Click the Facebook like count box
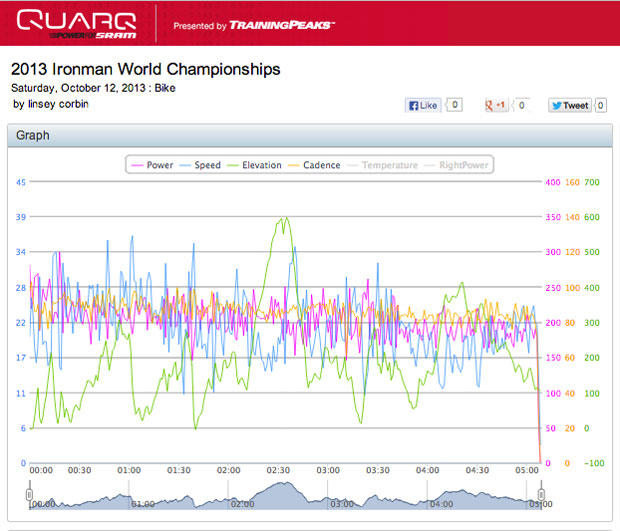Viewport: 620px width, 531px height. pos(454,104)
